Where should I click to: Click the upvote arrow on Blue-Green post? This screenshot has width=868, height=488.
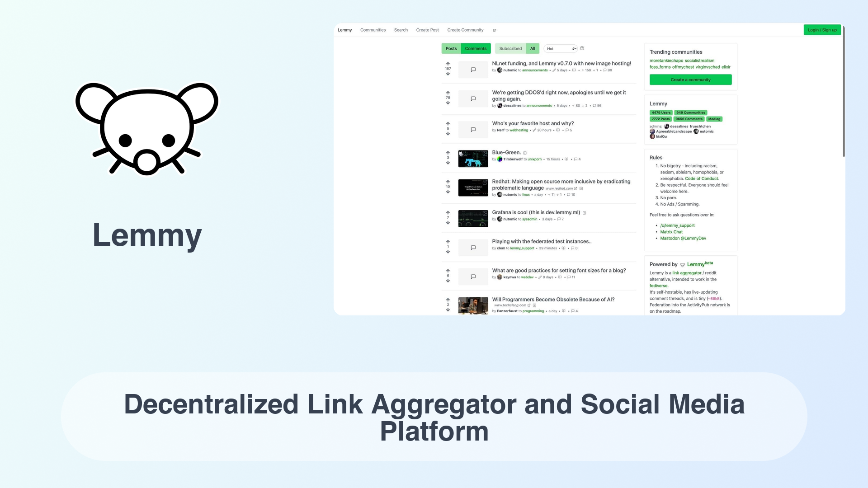click(448, 153)
